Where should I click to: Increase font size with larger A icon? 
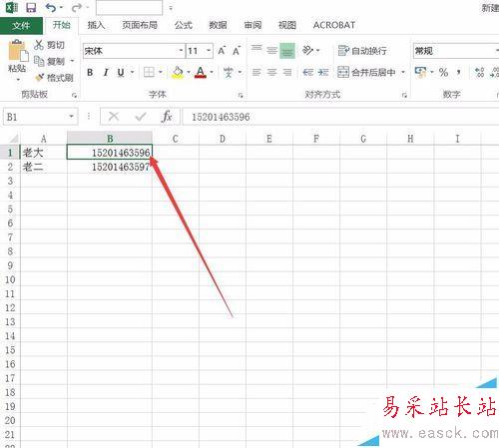coord(222,51)
